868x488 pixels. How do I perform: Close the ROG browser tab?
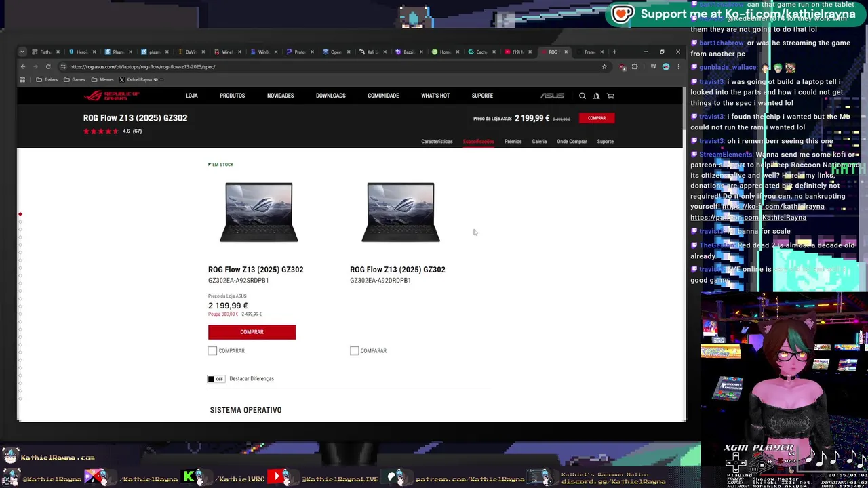point(566,52)
